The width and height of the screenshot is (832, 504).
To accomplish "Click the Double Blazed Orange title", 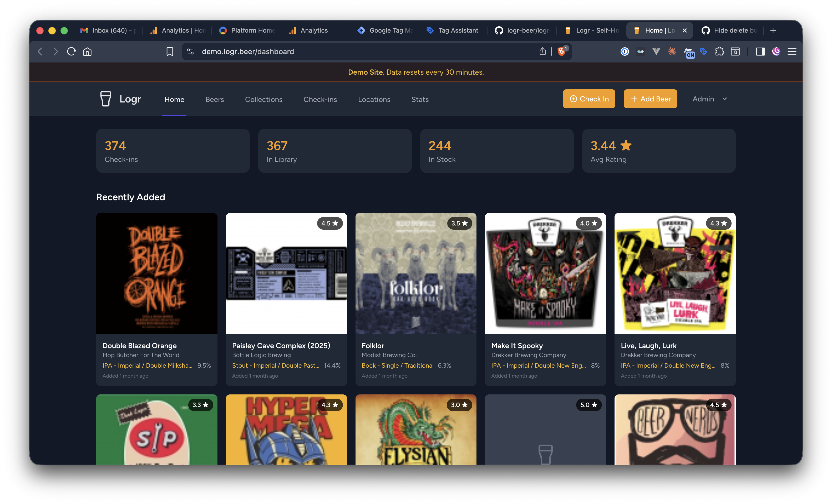I will (139, 346).
